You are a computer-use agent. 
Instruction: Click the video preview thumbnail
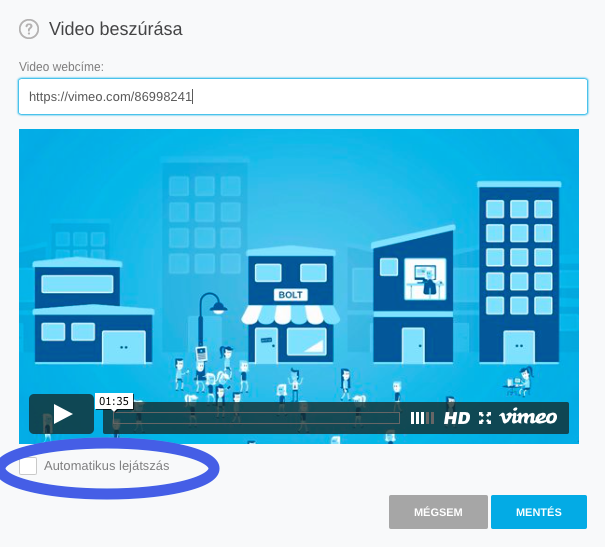coord(299,286)
